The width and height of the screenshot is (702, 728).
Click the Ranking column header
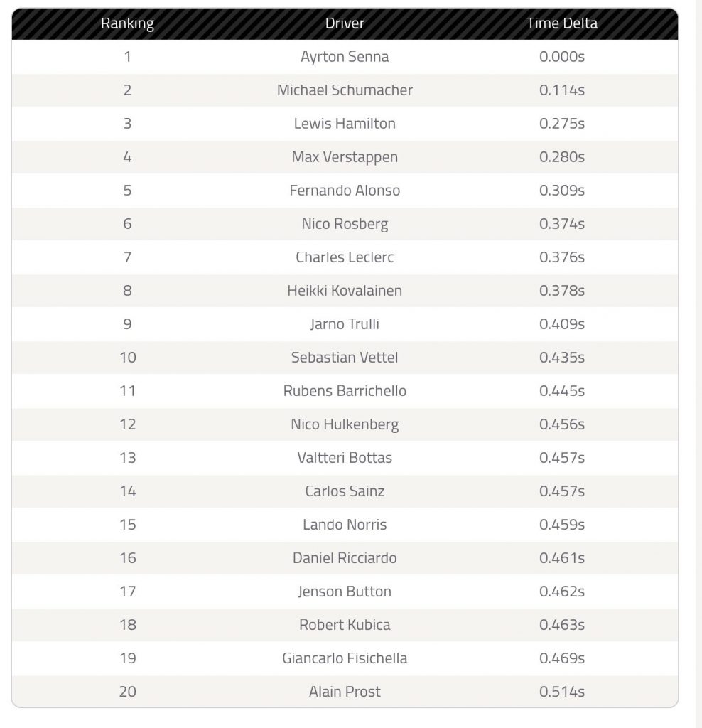click(128, 23)
